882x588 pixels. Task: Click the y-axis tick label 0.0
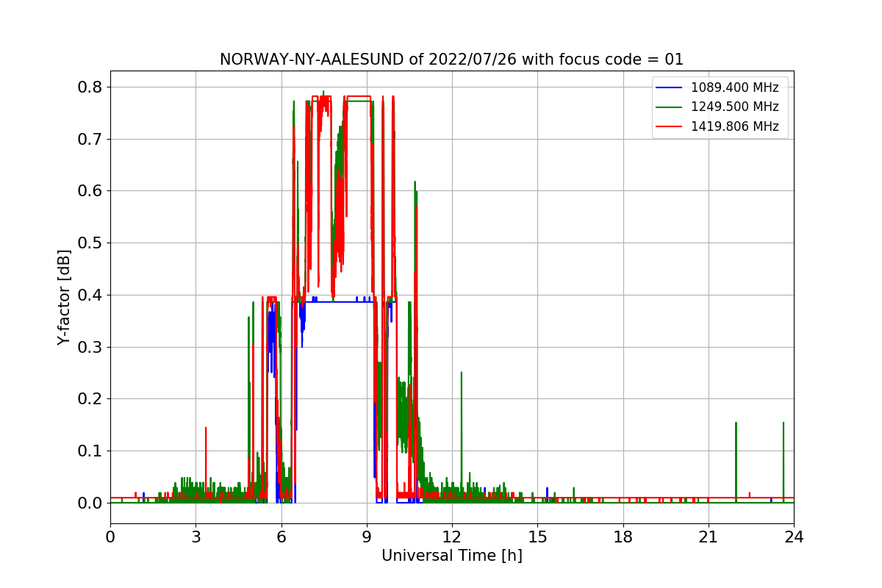pos(90,503)
